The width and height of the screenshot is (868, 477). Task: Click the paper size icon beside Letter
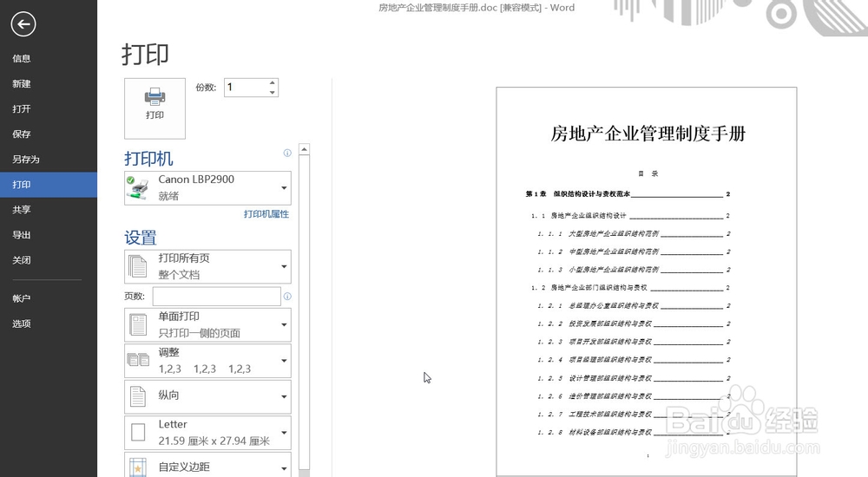tap(138, 432)
